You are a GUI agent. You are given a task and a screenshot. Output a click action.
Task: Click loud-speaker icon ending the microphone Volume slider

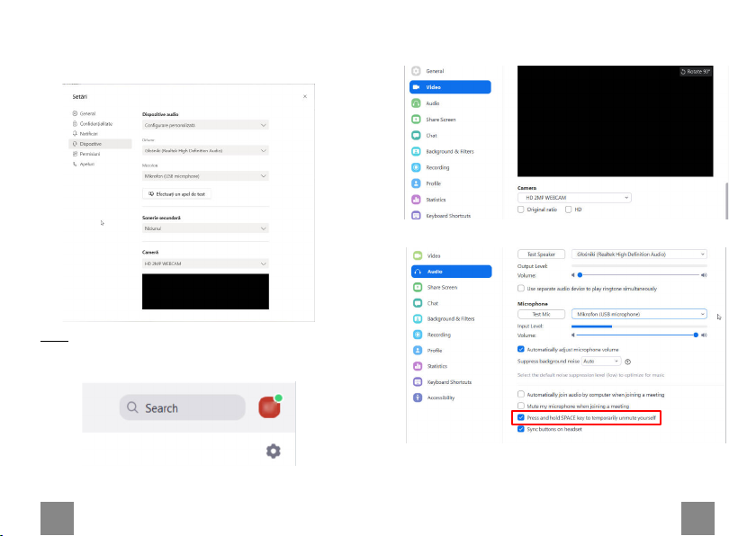point(704,335)
